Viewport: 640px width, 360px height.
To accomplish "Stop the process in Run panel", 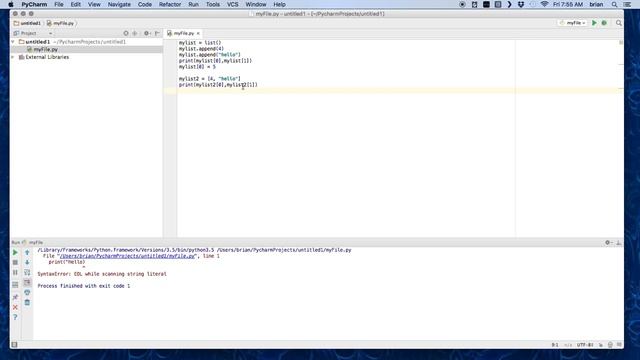I will click(15, 262).
